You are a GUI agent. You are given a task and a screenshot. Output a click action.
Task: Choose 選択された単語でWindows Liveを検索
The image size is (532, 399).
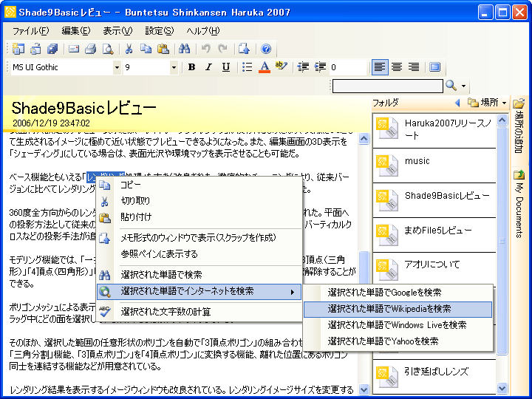tap(398, 325)
